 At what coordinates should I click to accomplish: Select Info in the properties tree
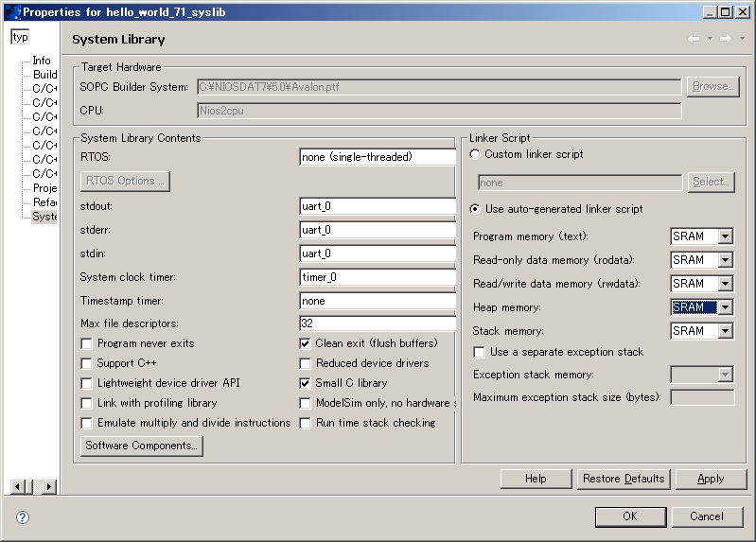tap(42, 61)
